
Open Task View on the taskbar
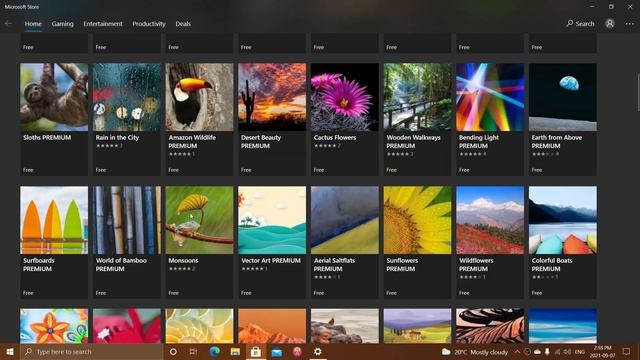click(x=193, y=351)
